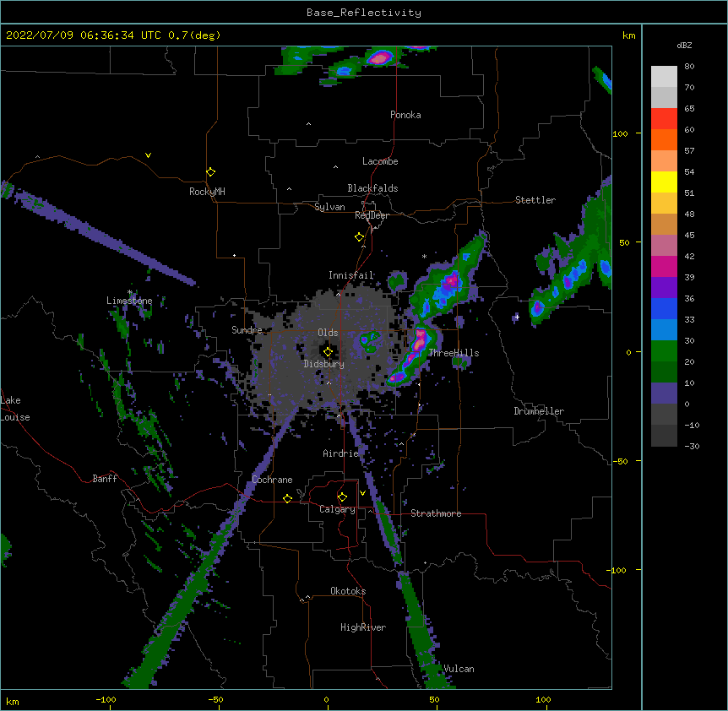728x711 pixels.
Task: Click the light gray 80 dBZ legend swatch
Action: (664, 77)
